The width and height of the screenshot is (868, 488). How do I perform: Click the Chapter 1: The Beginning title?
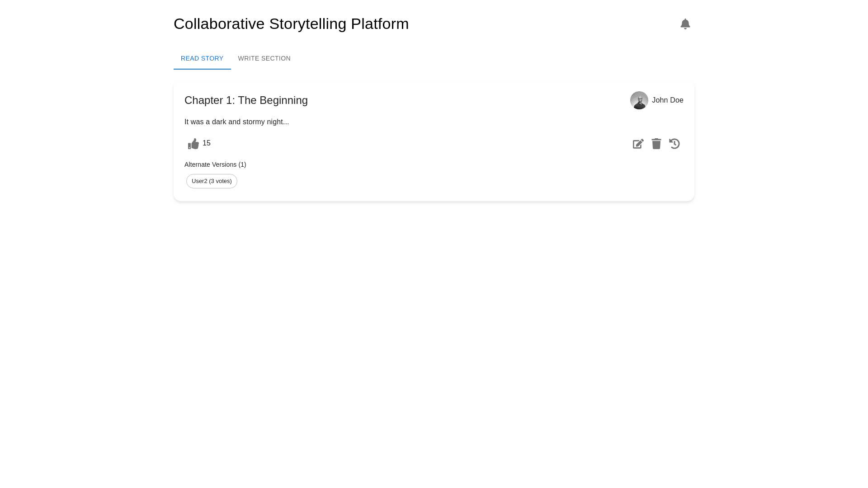(x=246, y=100)
